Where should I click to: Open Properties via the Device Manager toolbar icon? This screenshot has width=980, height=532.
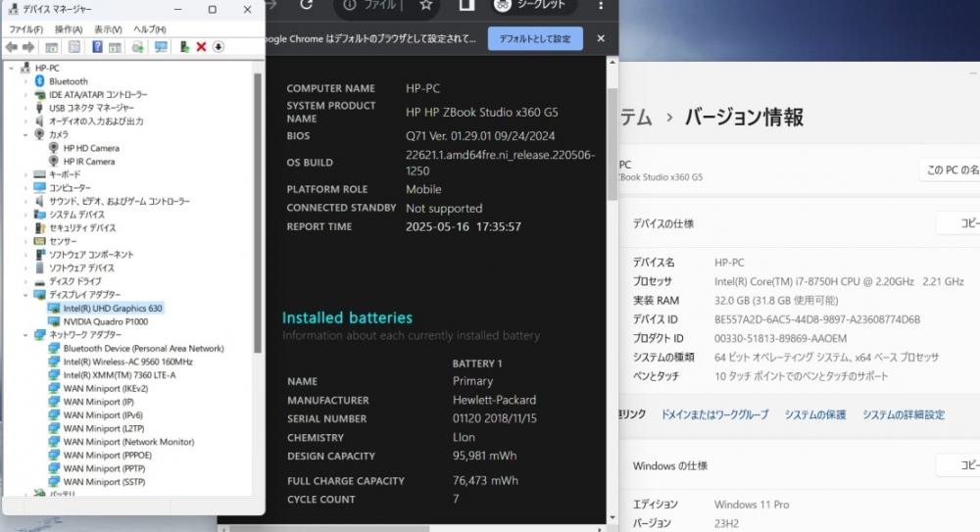[74, 47]
